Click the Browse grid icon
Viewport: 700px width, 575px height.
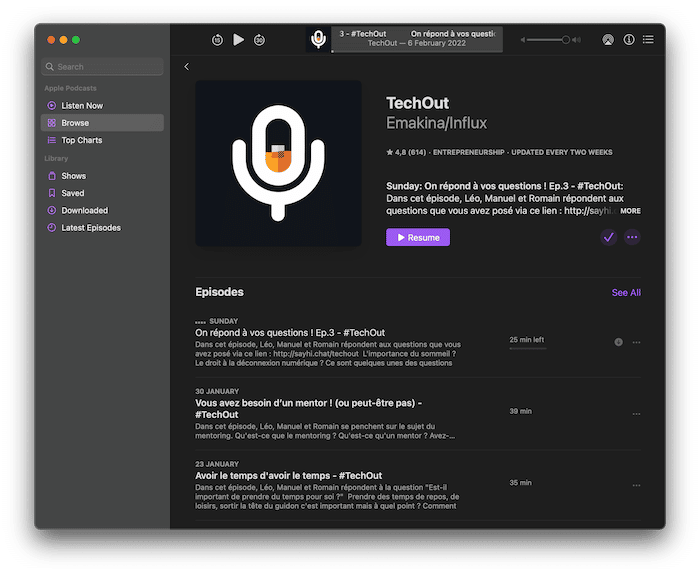[x=52, y=123]
